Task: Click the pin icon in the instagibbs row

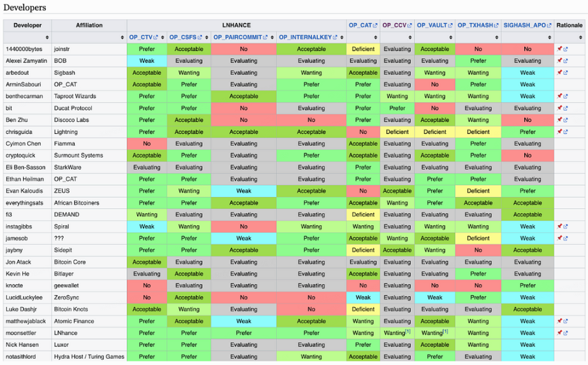Action: (559, 227)
